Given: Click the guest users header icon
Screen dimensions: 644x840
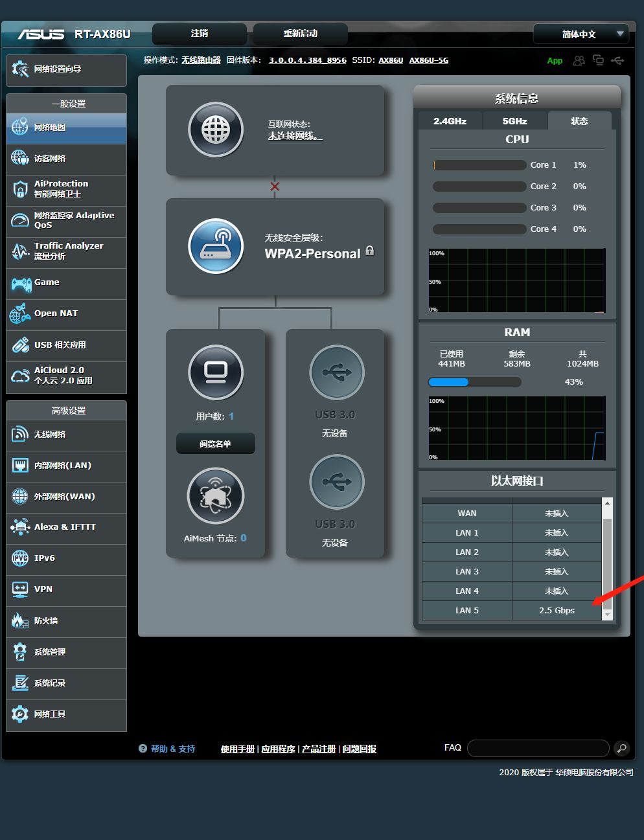Looking at the screenshot, I should (579, 60).
